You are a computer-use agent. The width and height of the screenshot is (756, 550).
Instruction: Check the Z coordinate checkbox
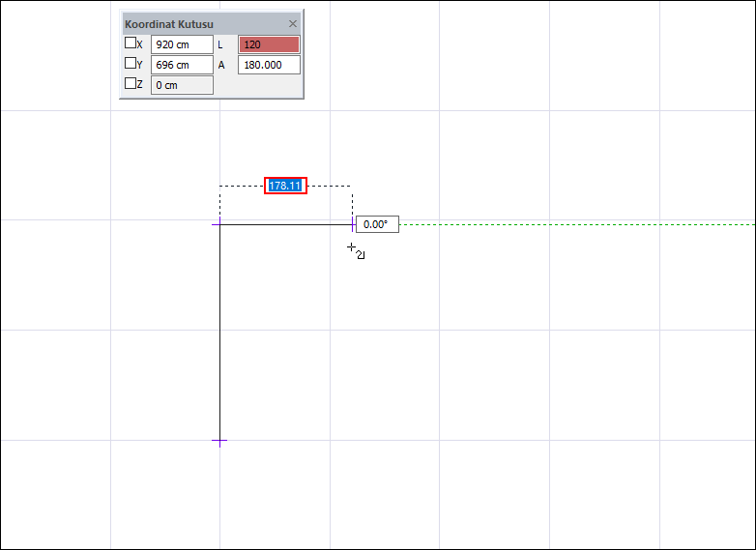click(x=131, y=84)
